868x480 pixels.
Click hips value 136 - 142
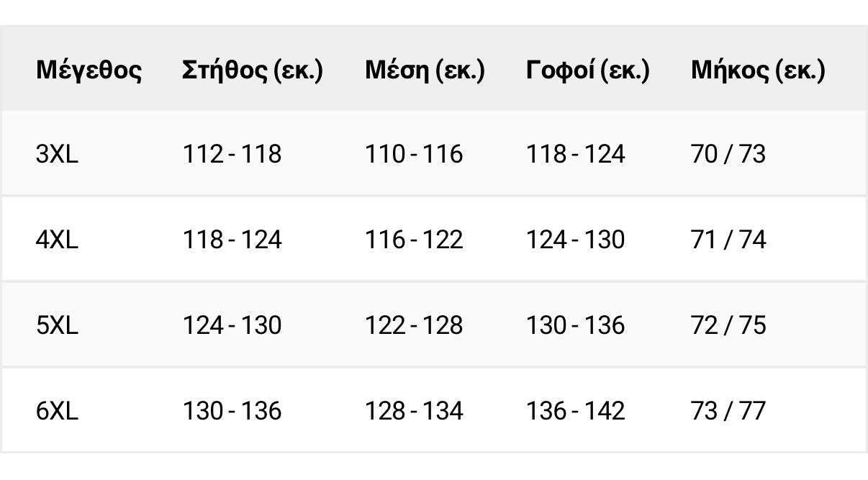(576, 411)
